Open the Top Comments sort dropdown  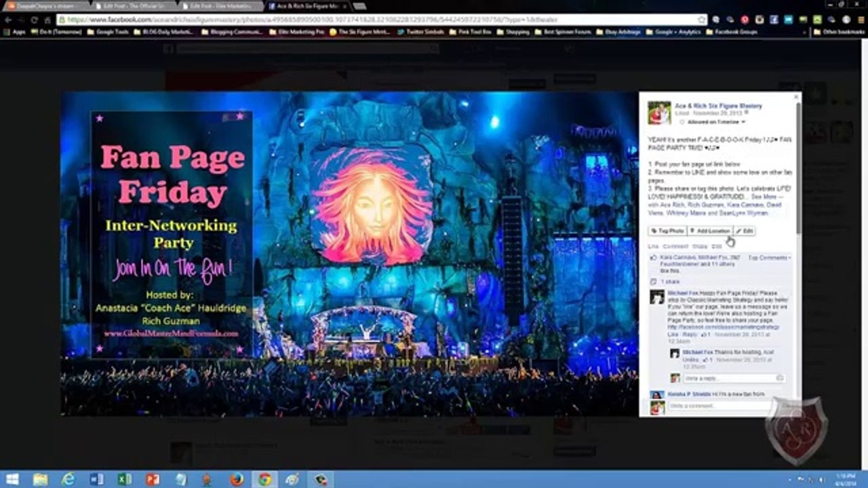pos(770,258)
